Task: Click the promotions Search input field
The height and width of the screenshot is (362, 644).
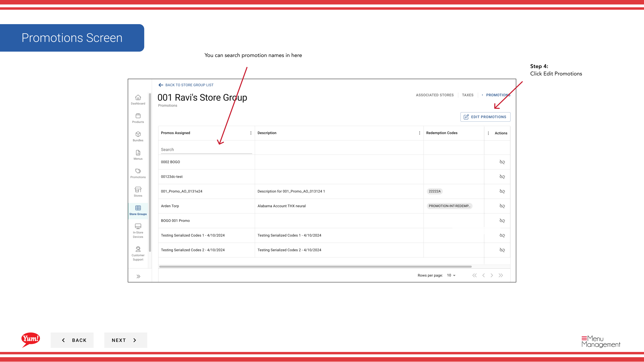Action: coord(206,149)
